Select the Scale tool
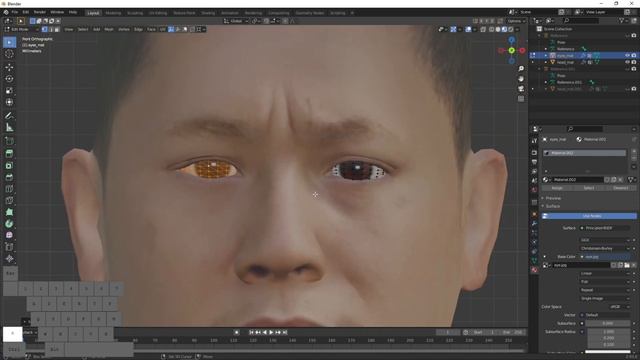Image resolution: width=640 pixels, height=360 pixels. point(9,91)
